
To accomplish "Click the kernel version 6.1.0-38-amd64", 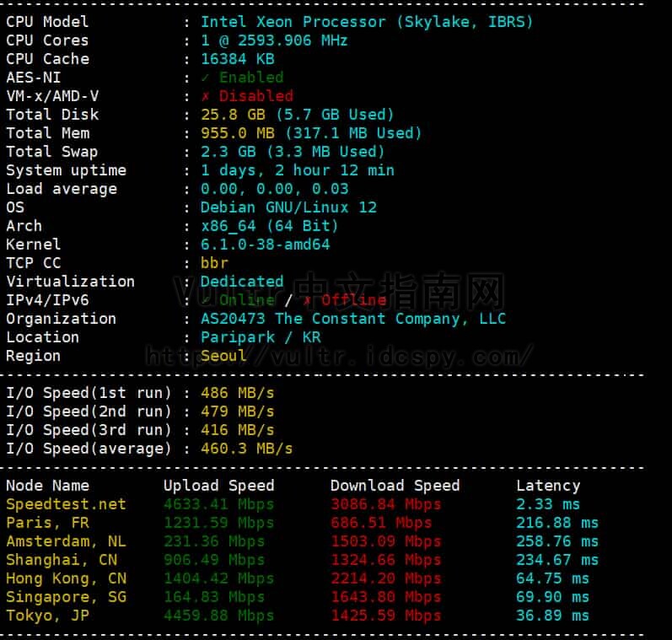I will pyautogui.click(x=265, y=245).
